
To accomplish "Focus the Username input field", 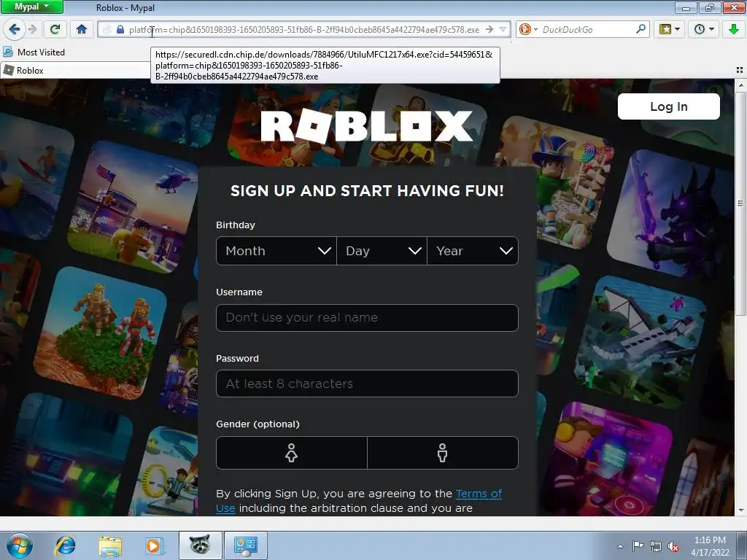I will (367, 318).
